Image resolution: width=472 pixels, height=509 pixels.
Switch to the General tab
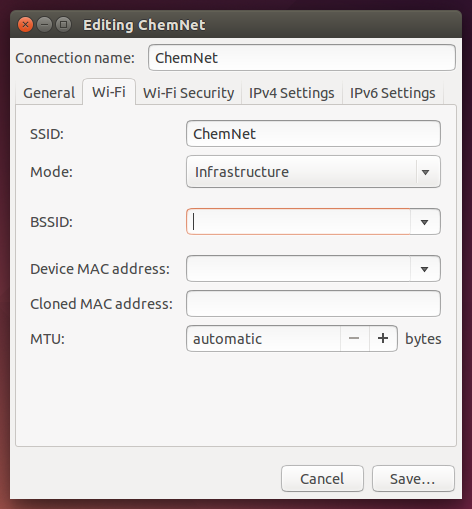point(49,93)
